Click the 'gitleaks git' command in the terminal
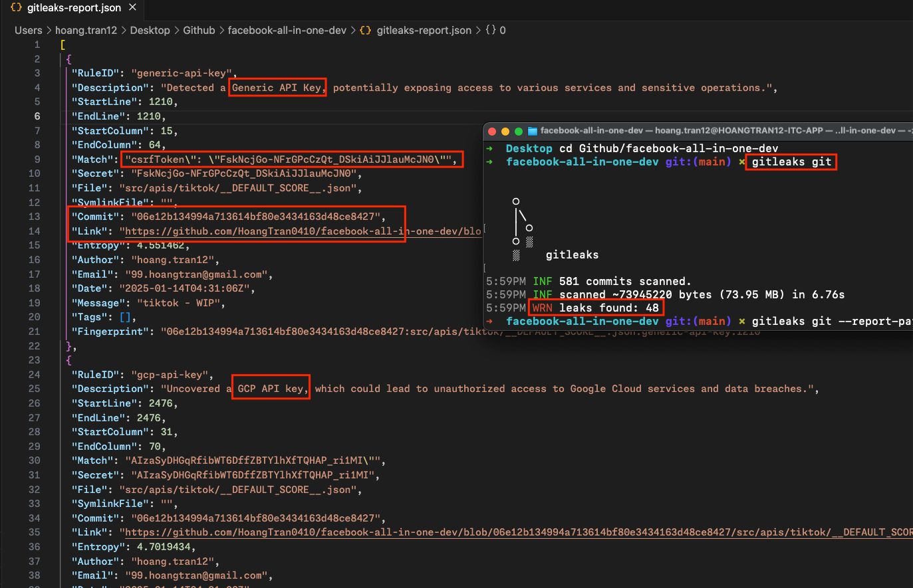 (x=791, y=161)
